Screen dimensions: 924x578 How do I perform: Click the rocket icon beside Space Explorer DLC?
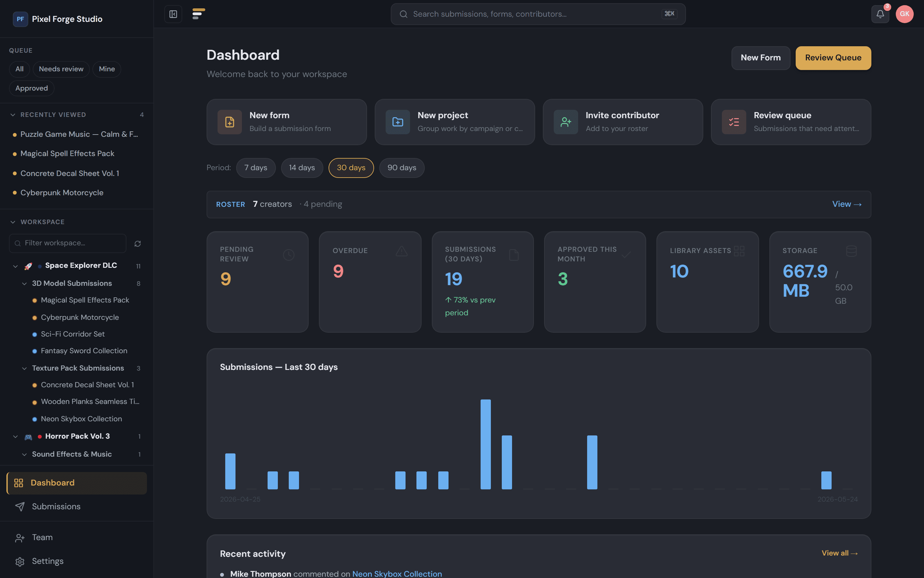[28, 266]
